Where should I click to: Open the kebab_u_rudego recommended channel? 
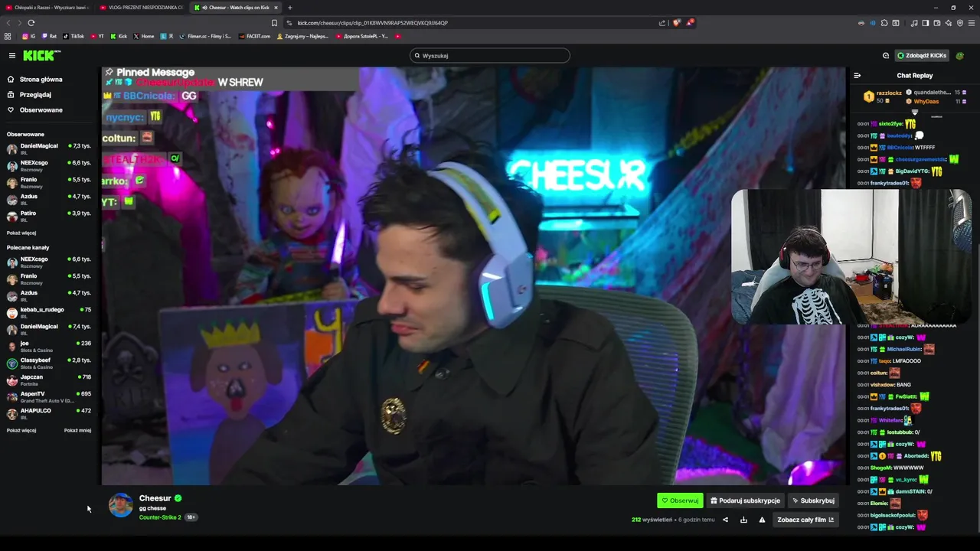pyautogui.click(x=49, y=312)
